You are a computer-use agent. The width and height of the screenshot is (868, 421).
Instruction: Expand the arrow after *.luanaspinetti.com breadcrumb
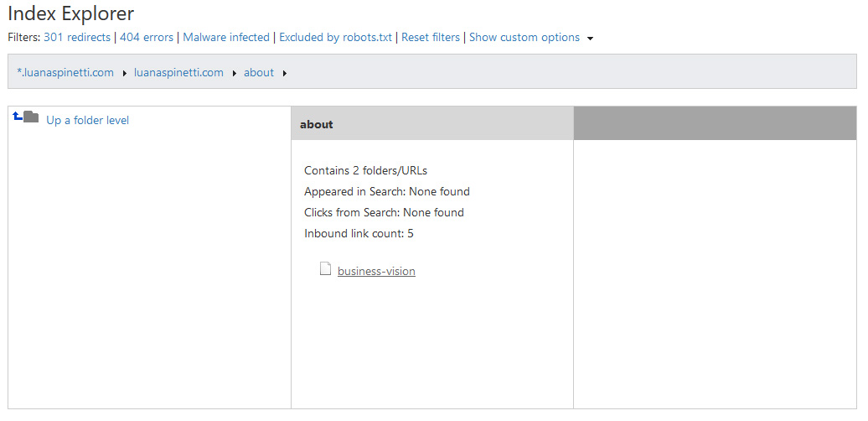[x=125, y=73]
